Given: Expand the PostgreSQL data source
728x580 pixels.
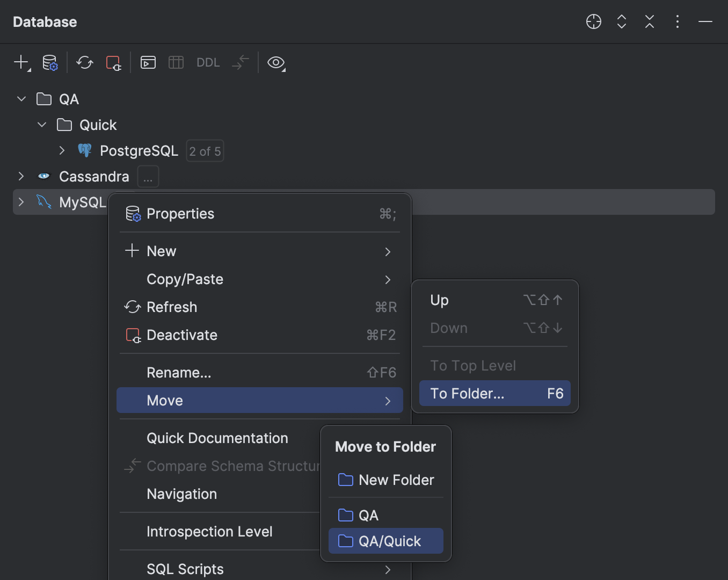Looking at the screenshot, I should [x=62, y=150].
